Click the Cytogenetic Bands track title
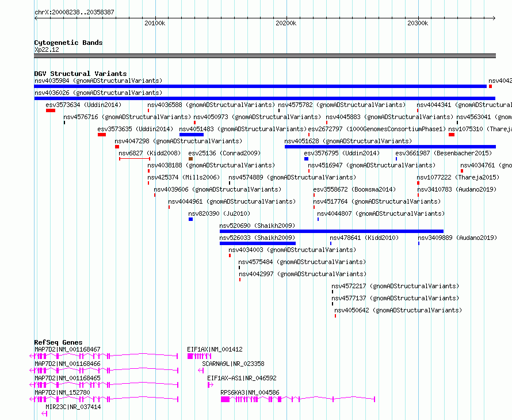The height and width of the screenshot is (420, 512). click(68, 43)
